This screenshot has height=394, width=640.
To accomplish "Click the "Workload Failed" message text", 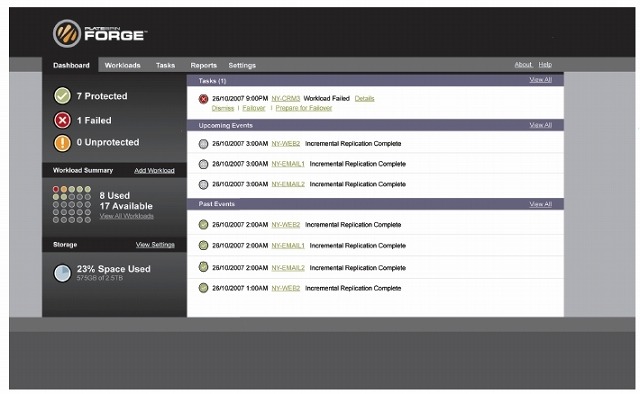I will click(327, 98).
